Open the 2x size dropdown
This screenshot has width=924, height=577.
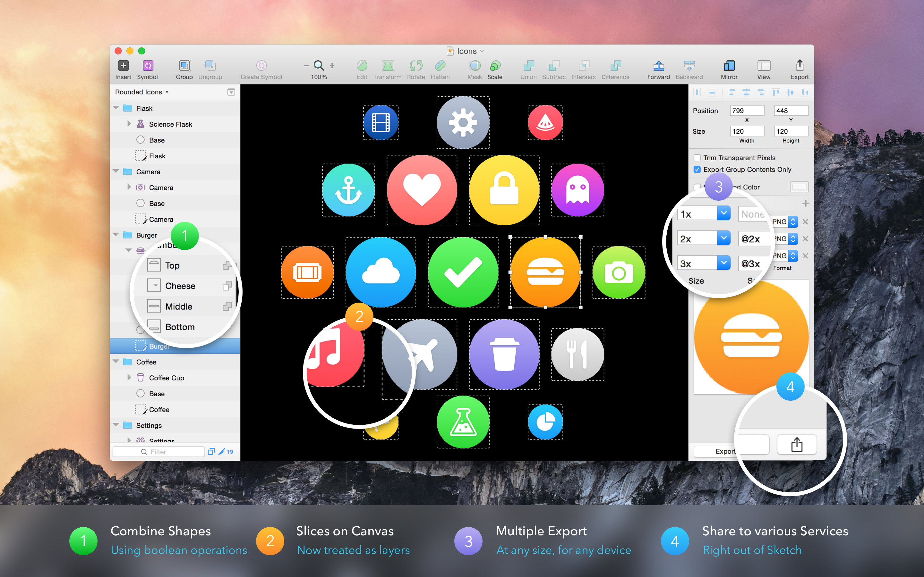click(723, 238)
